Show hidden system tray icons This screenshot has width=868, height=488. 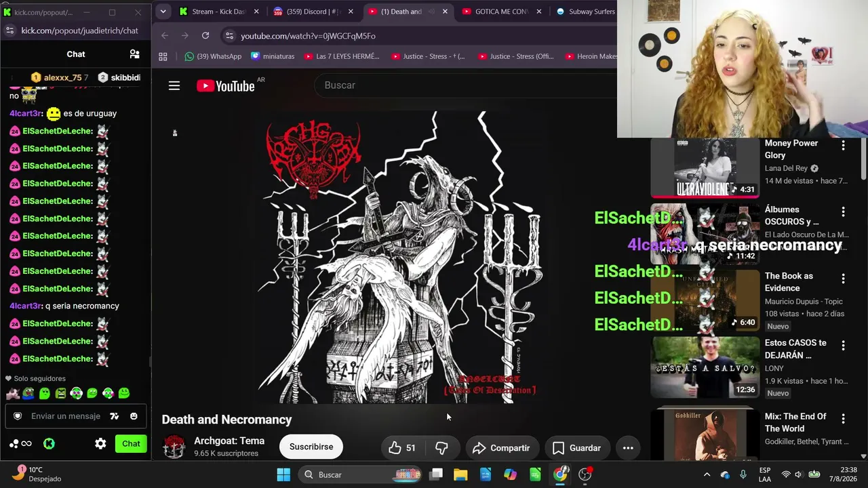[707, 474]
